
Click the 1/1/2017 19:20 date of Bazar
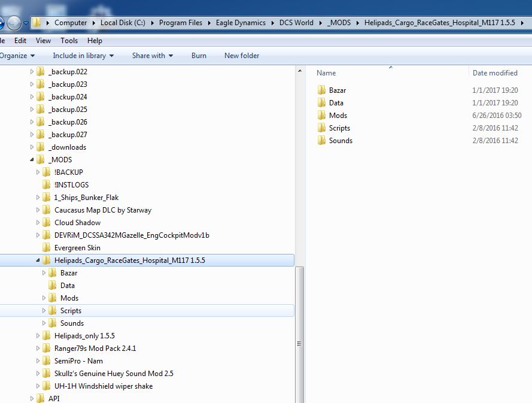[x=495, y=90]
